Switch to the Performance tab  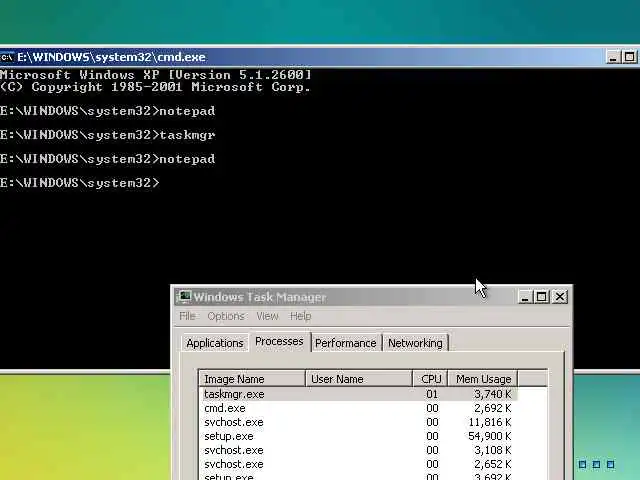345,343
